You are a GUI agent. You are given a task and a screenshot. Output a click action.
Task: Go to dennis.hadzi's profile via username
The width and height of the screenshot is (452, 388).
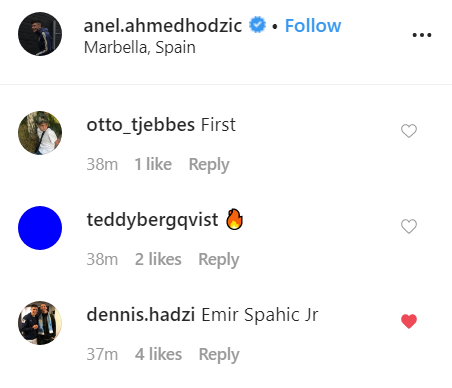[x=141, y=315]
